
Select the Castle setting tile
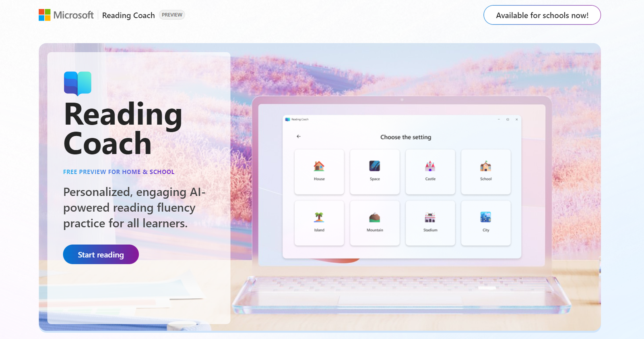pyautogui.click(x=430, y=172)
